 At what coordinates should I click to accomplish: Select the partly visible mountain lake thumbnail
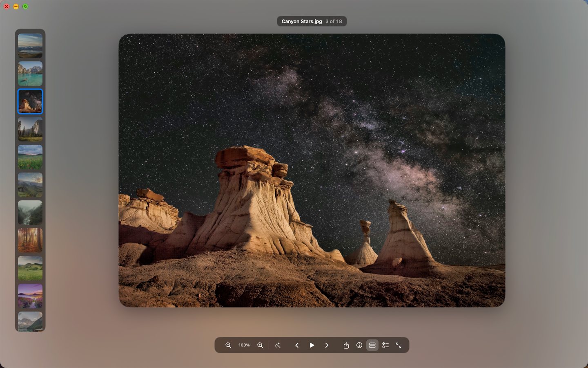pos(30,321)
